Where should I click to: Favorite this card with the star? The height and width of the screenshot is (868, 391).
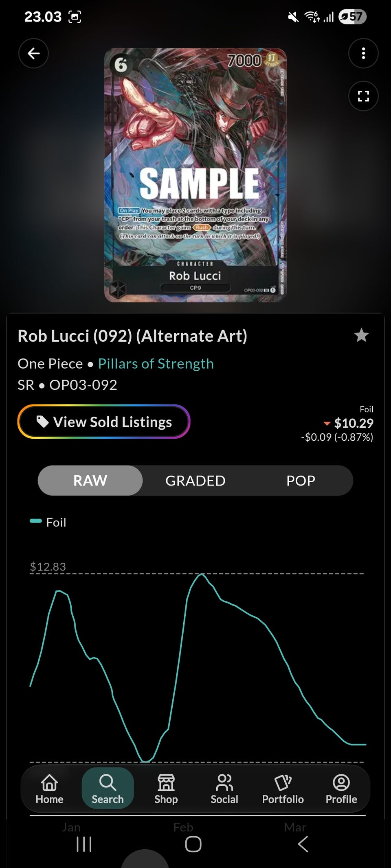click(x=361, y=336)
